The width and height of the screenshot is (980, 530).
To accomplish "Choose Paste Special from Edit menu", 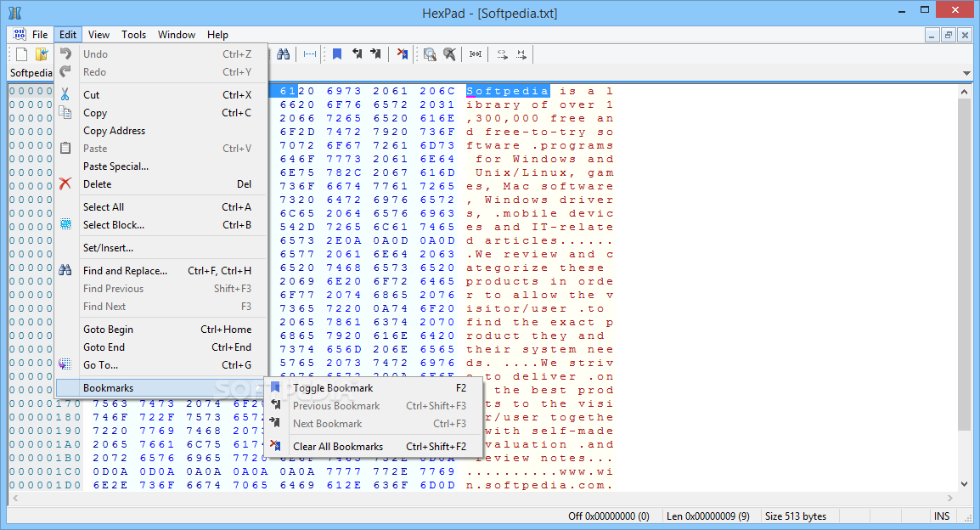I will 162,166.
